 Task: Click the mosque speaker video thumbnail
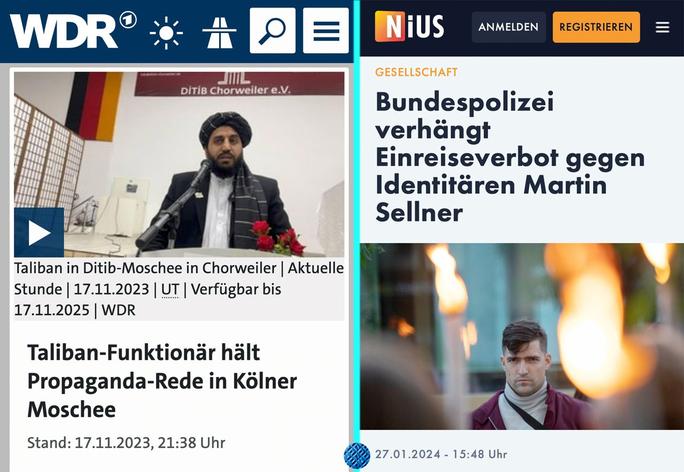click(179, 164)
